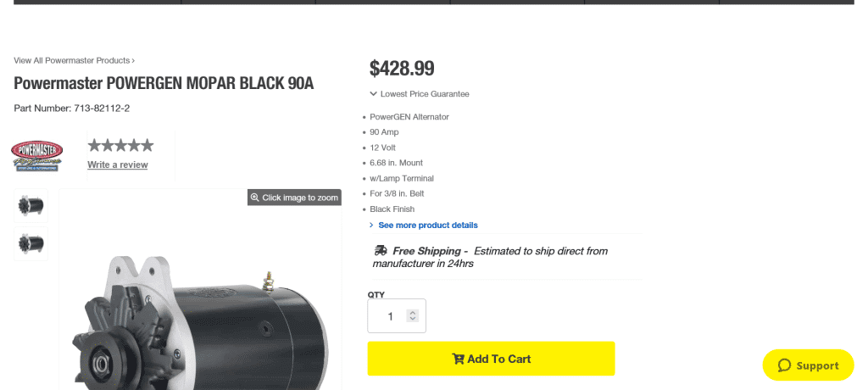The height and width of the screenshot is (390, 868).
Task: Decrease quantity with the down arrow
Action: 413,320
